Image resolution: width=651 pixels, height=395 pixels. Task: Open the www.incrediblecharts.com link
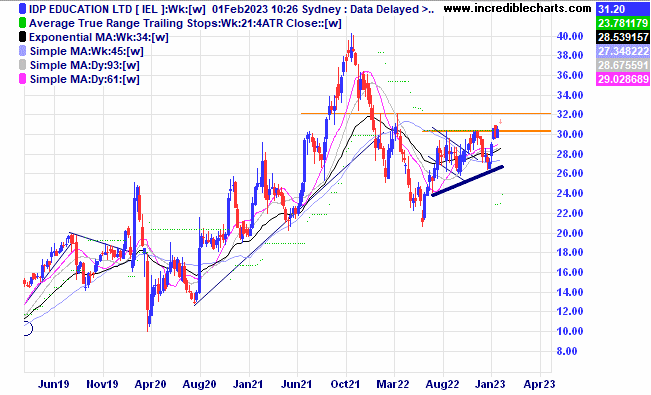tap(517, 8)
